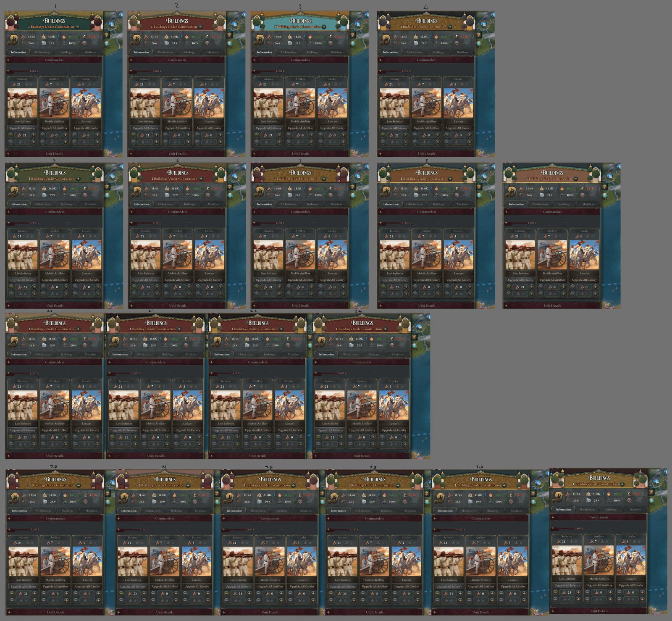The image size is (672, 621).
Task: Click plus beside infantry 21 in teal-header panel
Action: [x=280, y=135]
